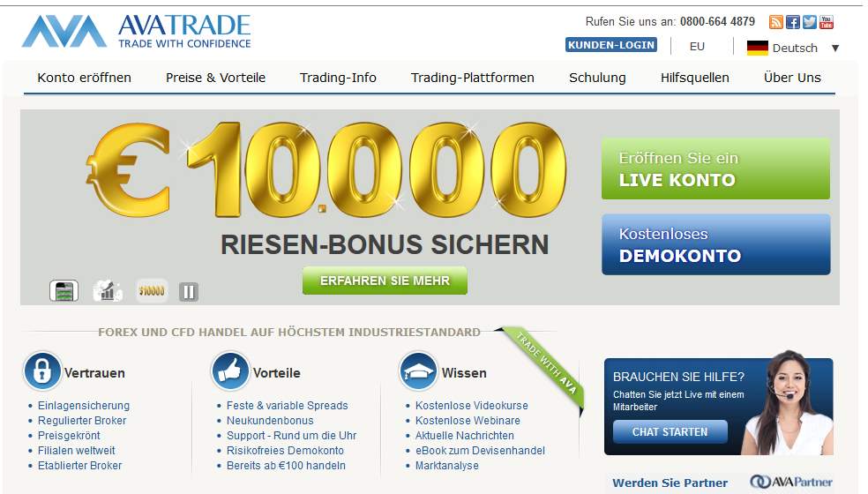Open the Regulierter Broker link

(x=82, y=421)
